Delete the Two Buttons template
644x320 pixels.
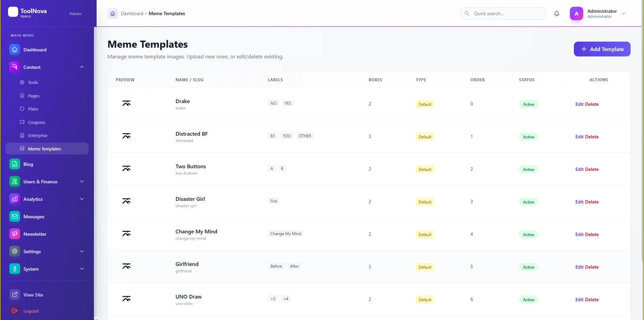592,170
